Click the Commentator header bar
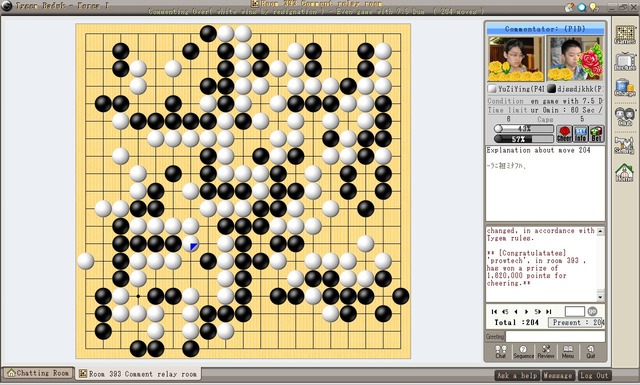This screenshot has height=385, width=640. click(x=545, y=29)
